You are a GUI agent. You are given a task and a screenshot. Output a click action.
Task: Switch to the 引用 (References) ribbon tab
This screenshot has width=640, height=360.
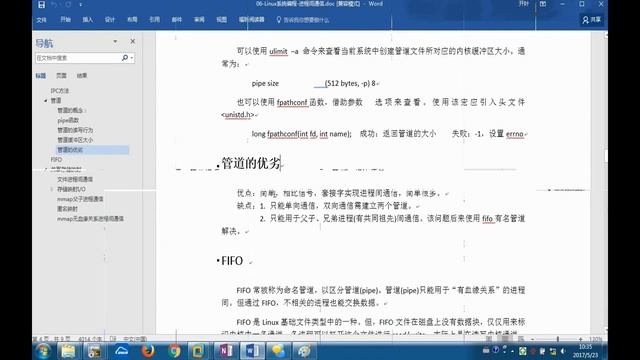(154, 20)
